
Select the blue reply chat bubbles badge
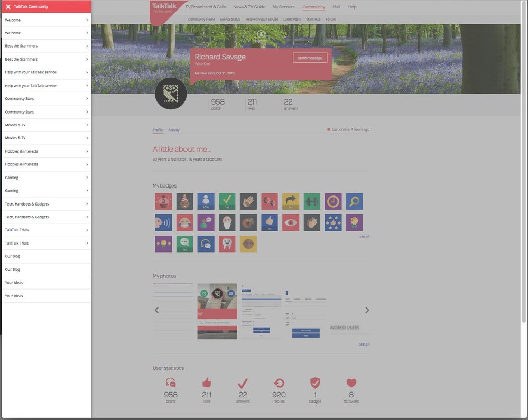coord(206,244)
